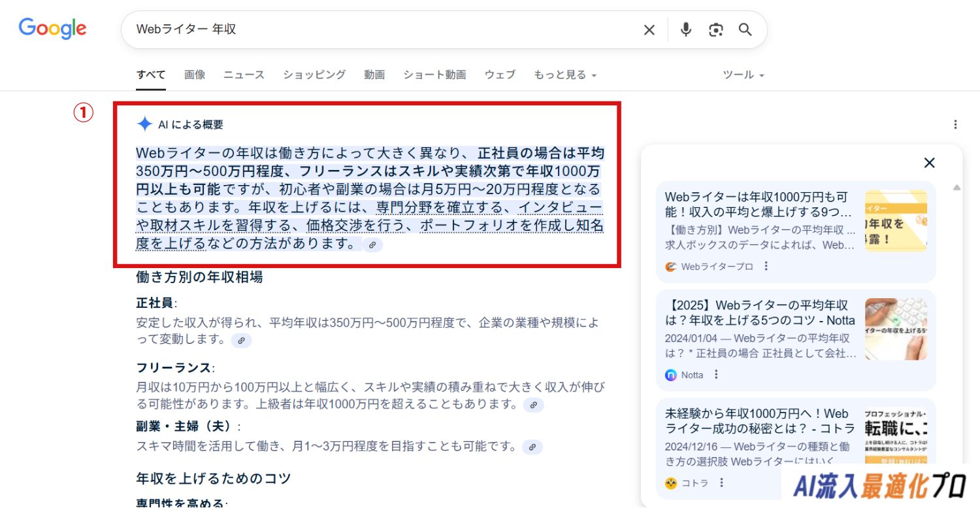Open source link icon after AI summary paragraph
980x510 pixels.
(x=372, y=245)
